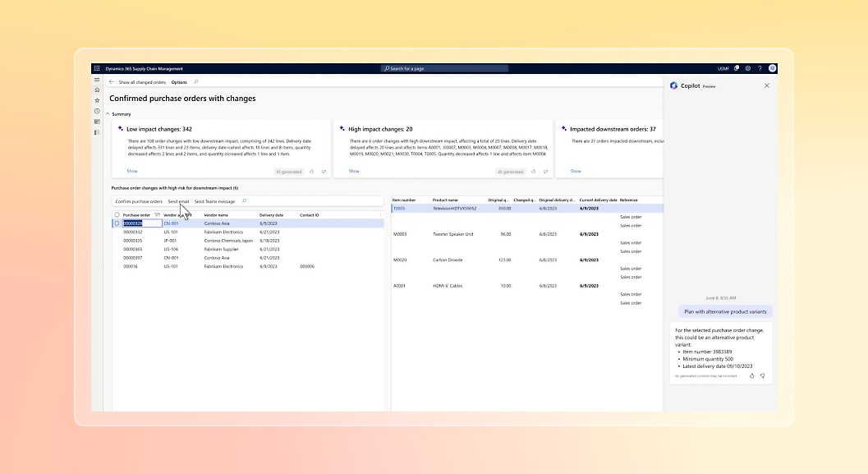The width and height of the screenshot is (868, 474).
Task: Click the Confirm purchase orders button
Action: [x=138, y=200]
